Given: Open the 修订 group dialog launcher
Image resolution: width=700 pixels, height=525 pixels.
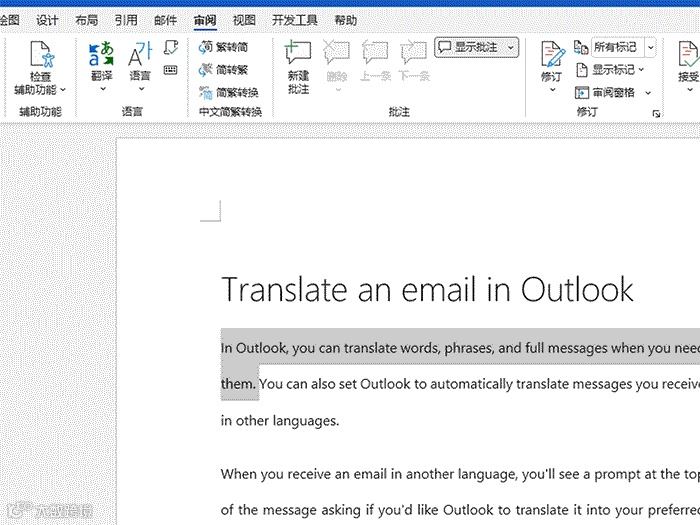Looking at the screenshot, I should click(656, 114).
